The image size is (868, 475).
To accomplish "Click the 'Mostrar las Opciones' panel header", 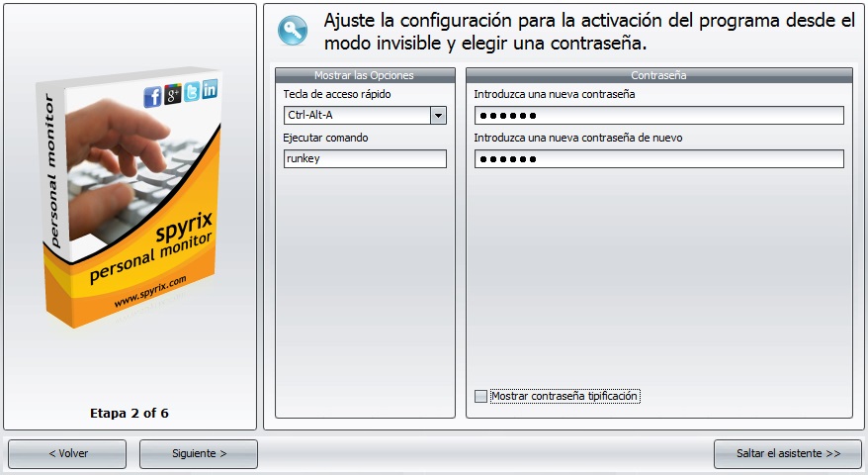I will click(x=365, y=75).
